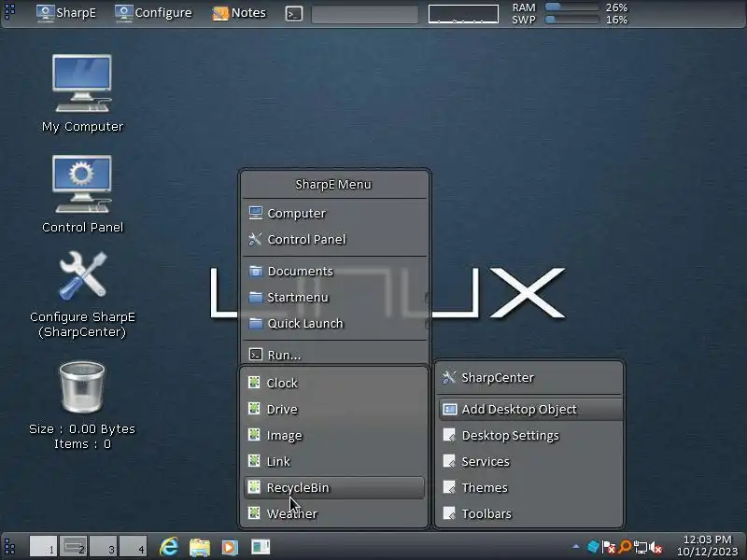Open Action Center flag tray icon
Screen dimensions: 747x560
[x=609, y=547]
